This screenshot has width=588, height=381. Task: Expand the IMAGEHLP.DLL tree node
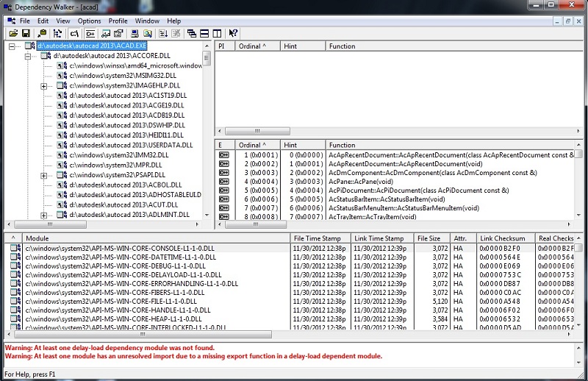click(44, 86)
